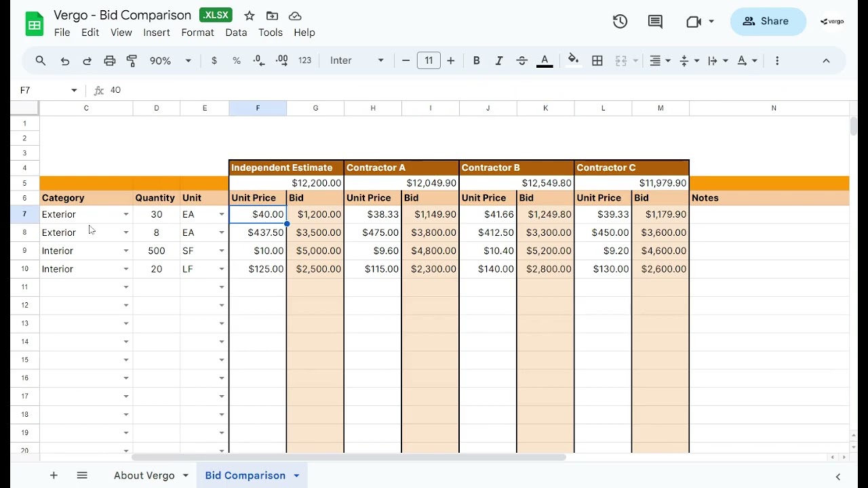Toggle bold formatting
This screenshot has width=868, height=488.
(477, 61)
